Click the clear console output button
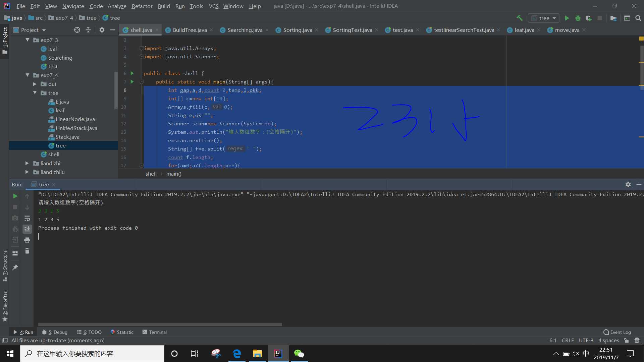Viewport: 644px width, 362px height. pyautogui.click(x=27, y=251)
